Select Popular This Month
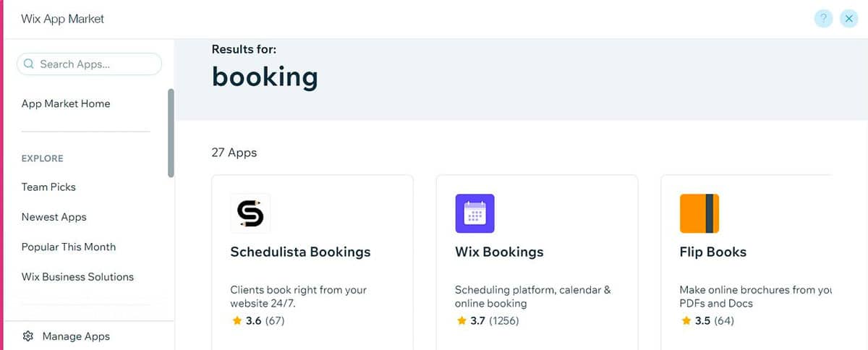 [x=69, y=247]
